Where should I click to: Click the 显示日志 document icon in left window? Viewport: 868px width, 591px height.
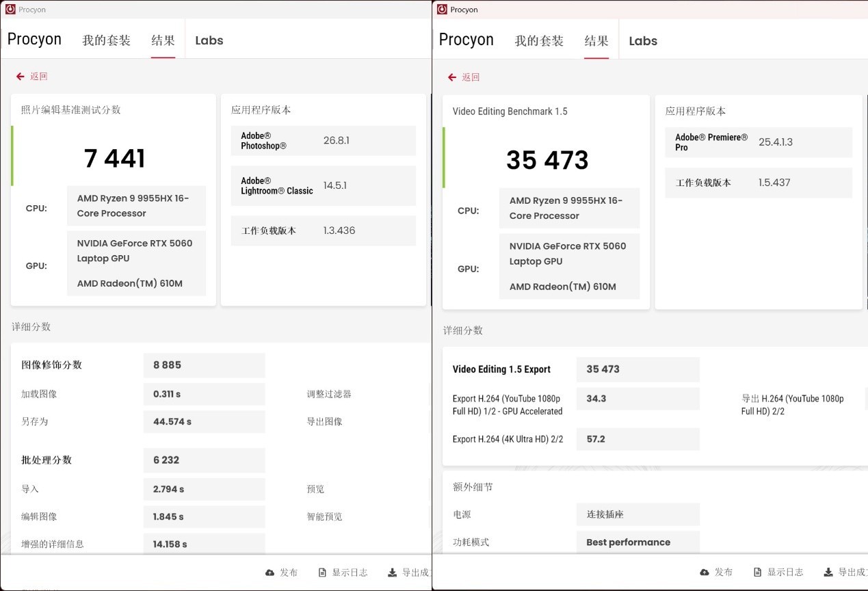(323, 573)
